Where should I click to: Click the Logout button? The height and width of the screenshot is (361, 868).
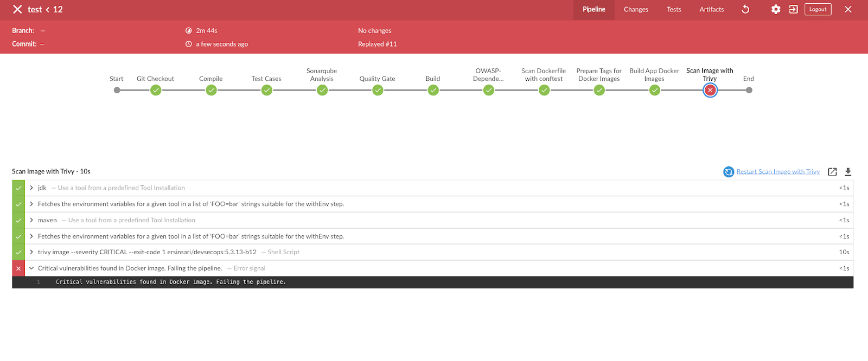click(818, 9)
